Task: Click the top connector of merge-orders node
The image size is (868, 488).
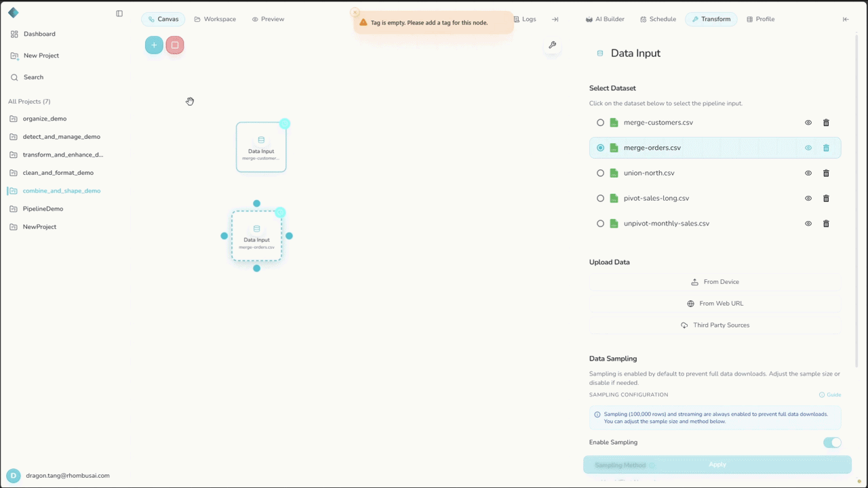Action: click(256, 203)
